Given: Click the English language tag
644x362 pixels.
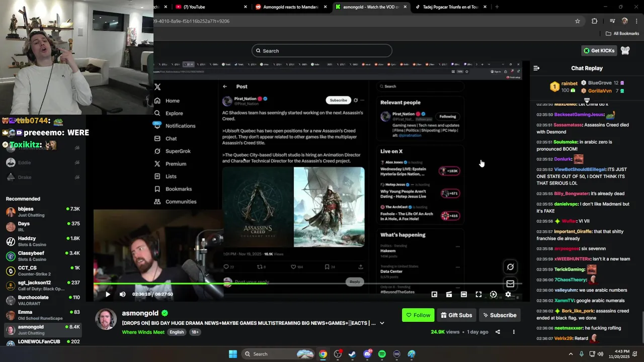Looking at the screenshot, I should click(x=177, y=332).
